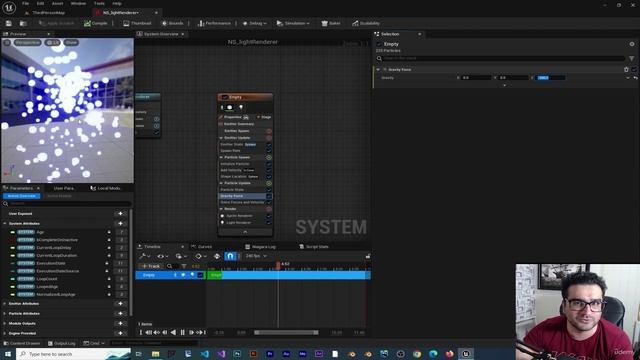This screenshot has height=360, width=640.
Task: Add a renderer to the Render section
Action: [269, 209]
